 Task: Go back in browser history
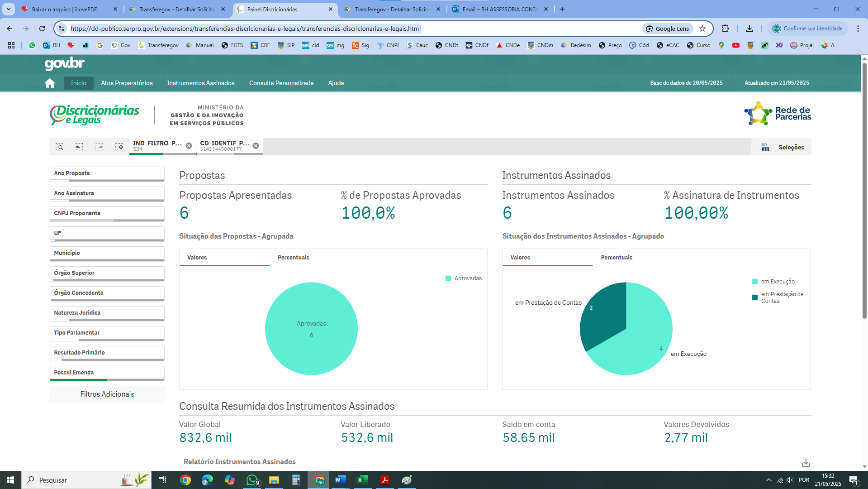pos(9,29)
